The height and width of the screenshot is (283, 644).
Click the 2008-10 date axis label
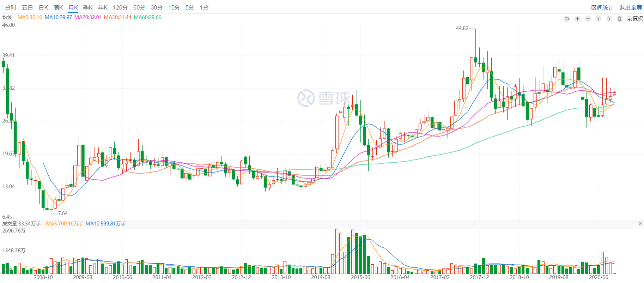43,277
